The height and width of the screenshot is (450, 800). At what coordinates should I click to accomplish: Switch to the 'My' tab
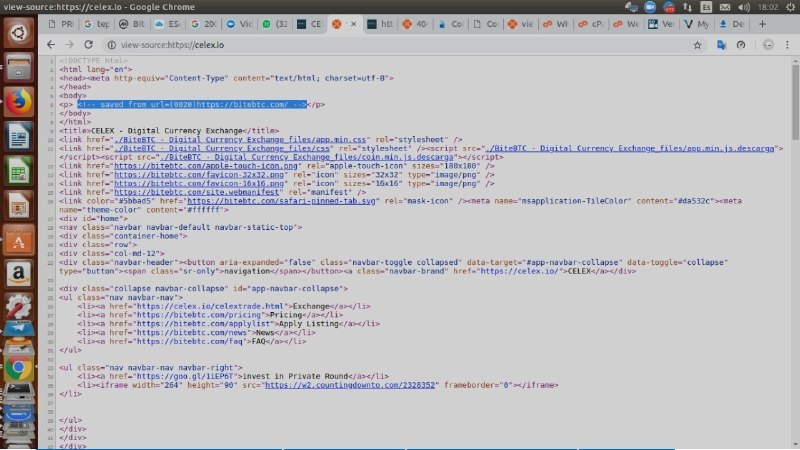(x=696, y=24)
